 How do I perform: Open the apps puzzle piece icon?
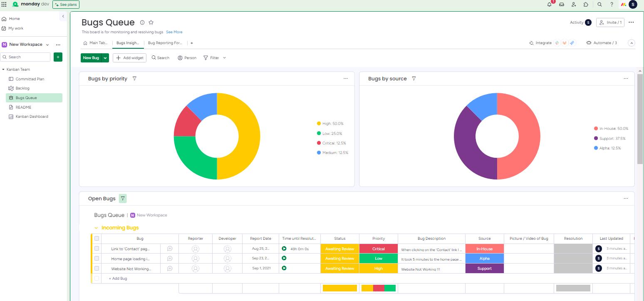[586, 5]
